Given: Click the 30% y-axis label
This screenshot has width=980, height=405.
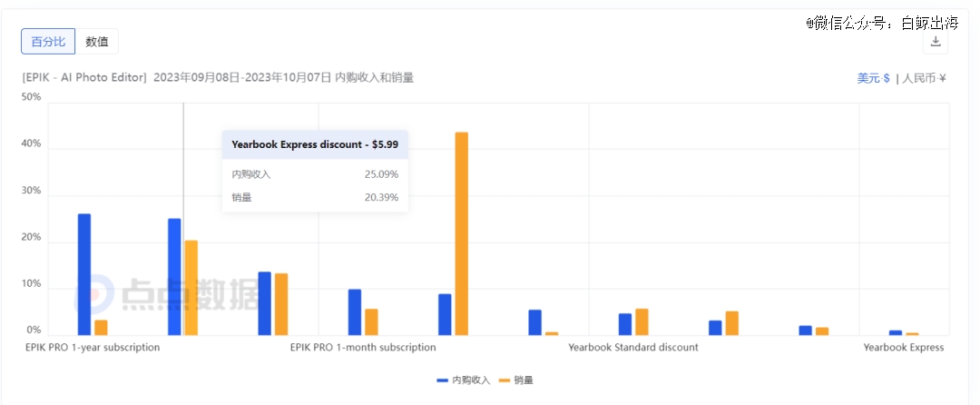Looking at the screenshot, I should (x=31, y=191).
